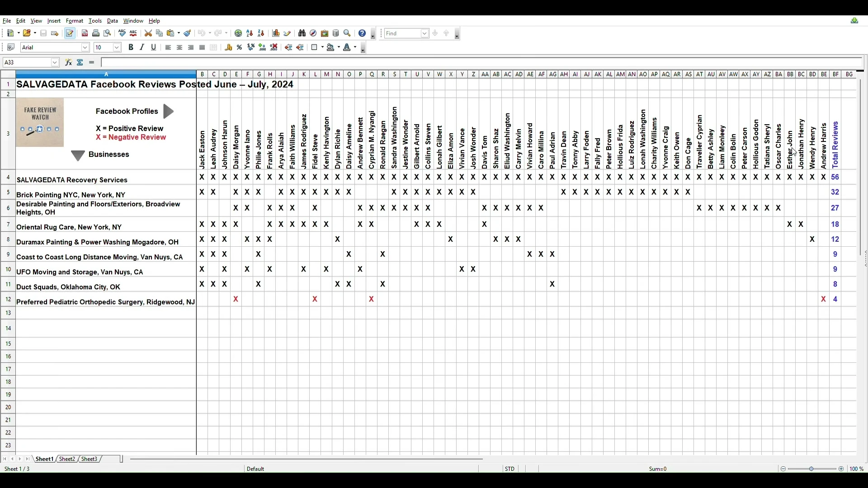
Task: Toggle Justified alignment
Action: pos(203,47)
